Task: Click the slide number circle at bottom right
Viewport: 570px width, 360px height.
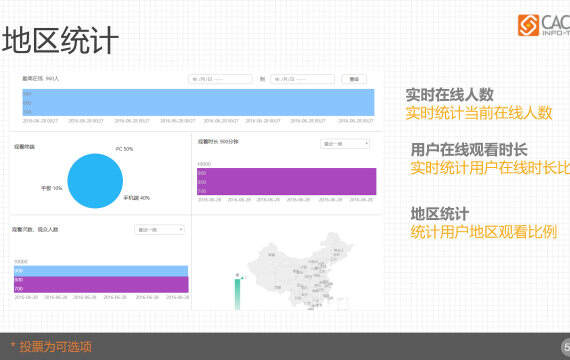Action: (566, 347)
